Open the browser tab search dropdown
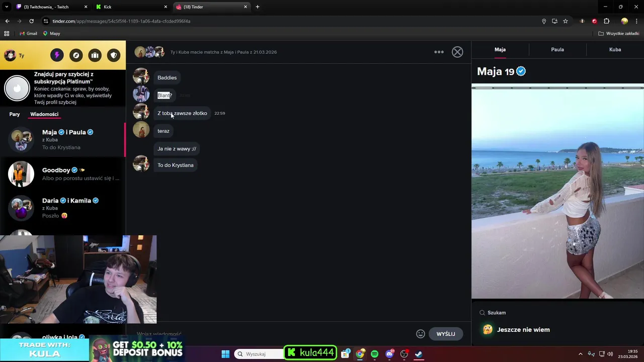 tap(7, 7)
